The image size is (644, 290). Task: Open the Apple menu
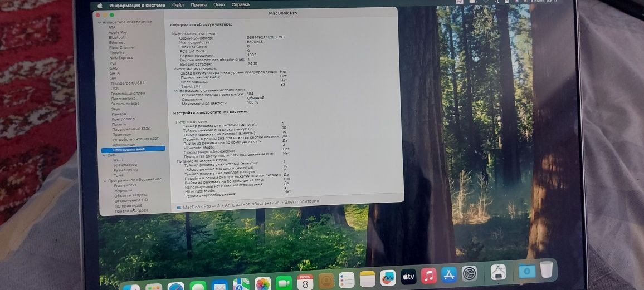(100, 6)
